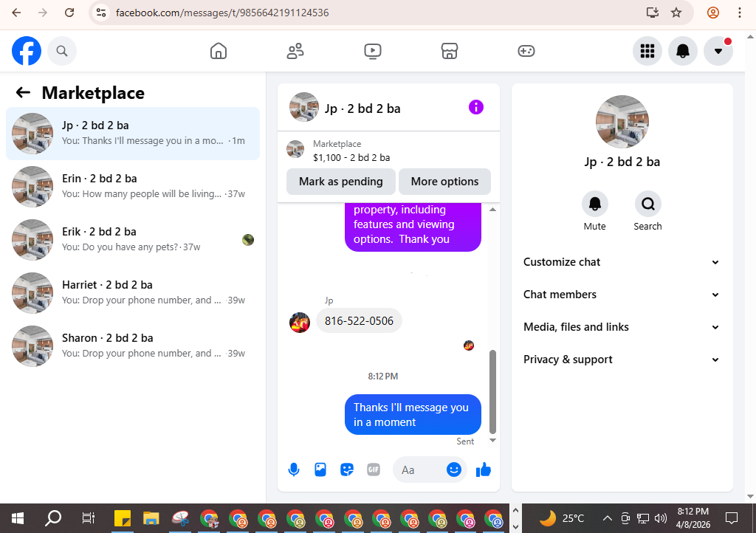Screen dimensions: 756x533
Task: Click the More options button
Action: coord(444,182)
